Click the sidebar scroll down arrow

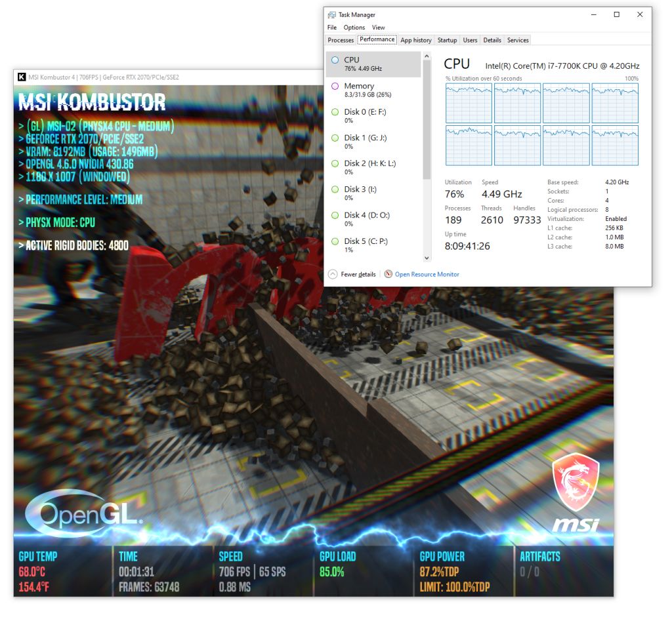(427, 258)
